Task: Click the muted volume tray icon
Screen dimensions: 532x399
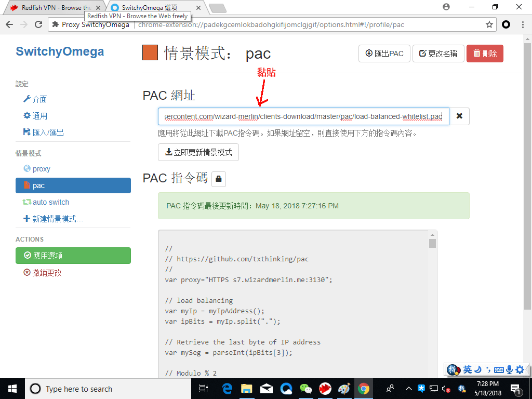Action: point(446,389)
